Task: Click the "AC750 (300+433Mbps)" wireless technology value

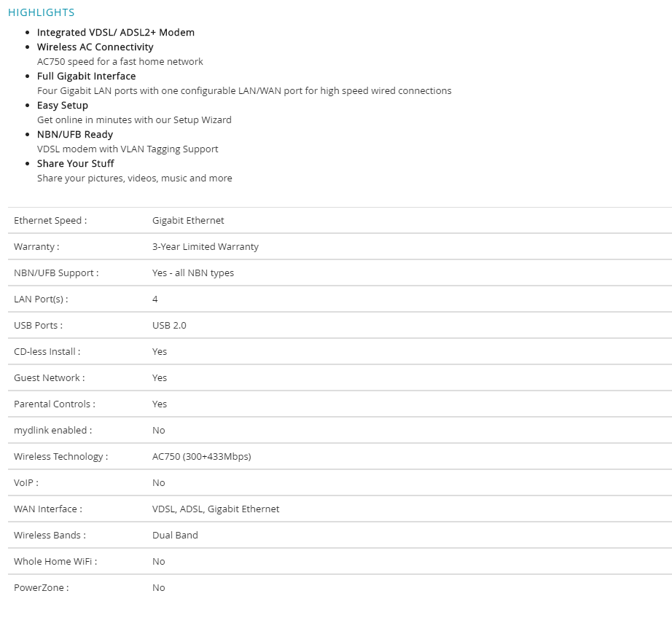Action: [202, 456]
